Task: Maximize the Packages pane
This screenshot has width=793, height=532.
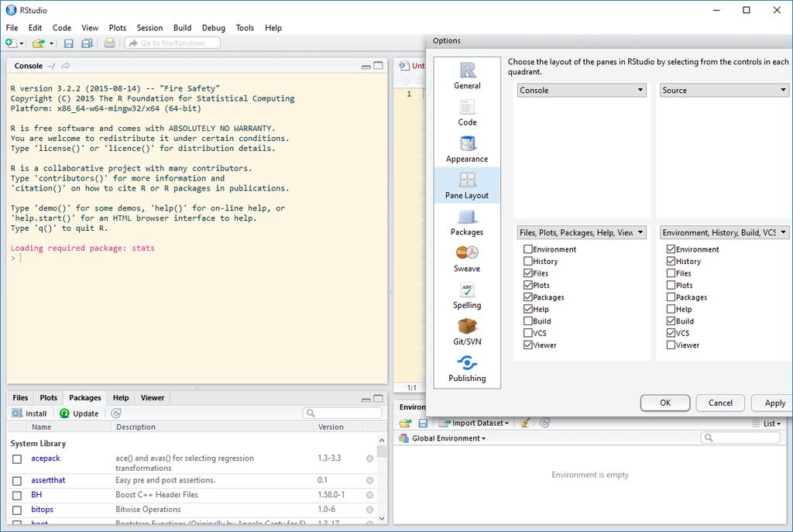Action: 378,399
